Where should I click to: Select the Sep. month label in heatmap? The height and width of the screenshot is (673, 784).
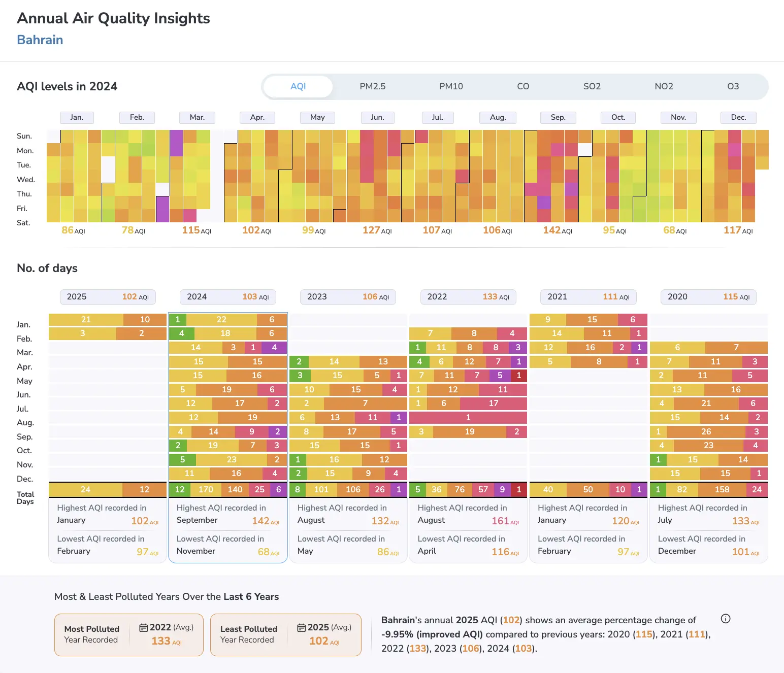point(558,117)
